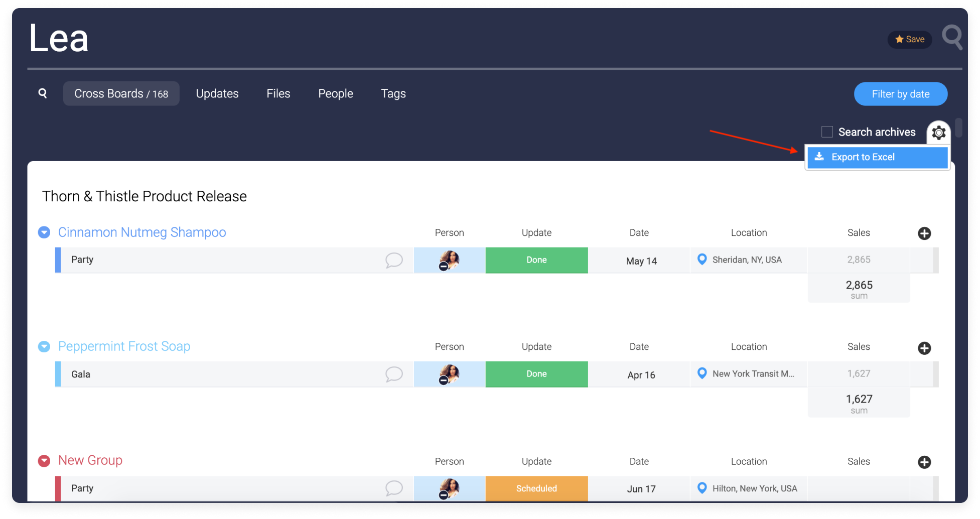980x519 pixels.
Task: Open the Cinnamon Nutmeg Shampoo group title
Action: point(142,232)
